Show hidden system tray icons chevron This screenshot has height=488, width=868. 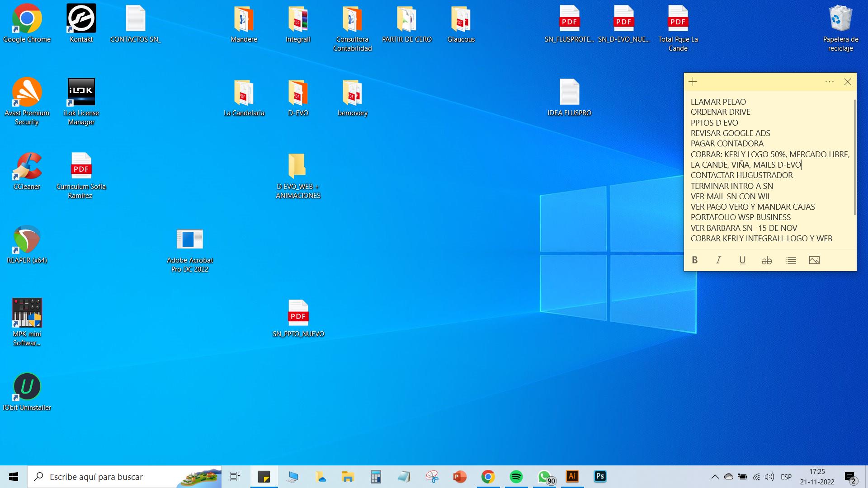click(715, 477)
